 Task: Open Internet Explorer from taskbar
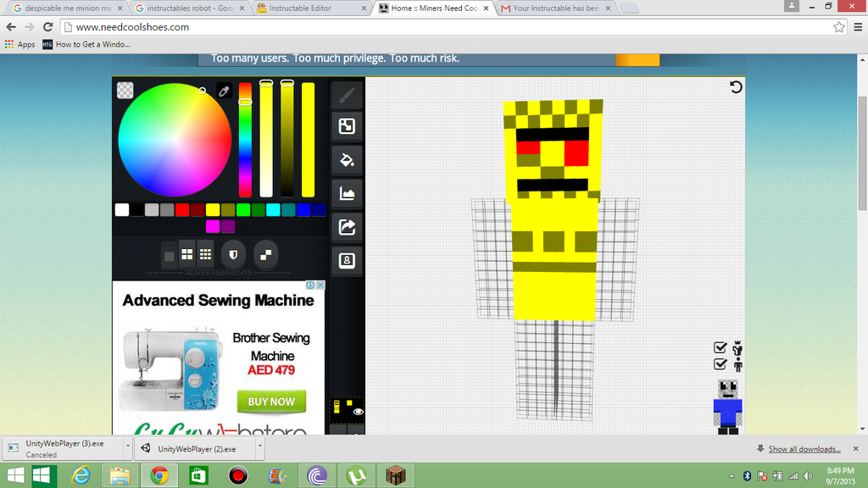(81, 475)
